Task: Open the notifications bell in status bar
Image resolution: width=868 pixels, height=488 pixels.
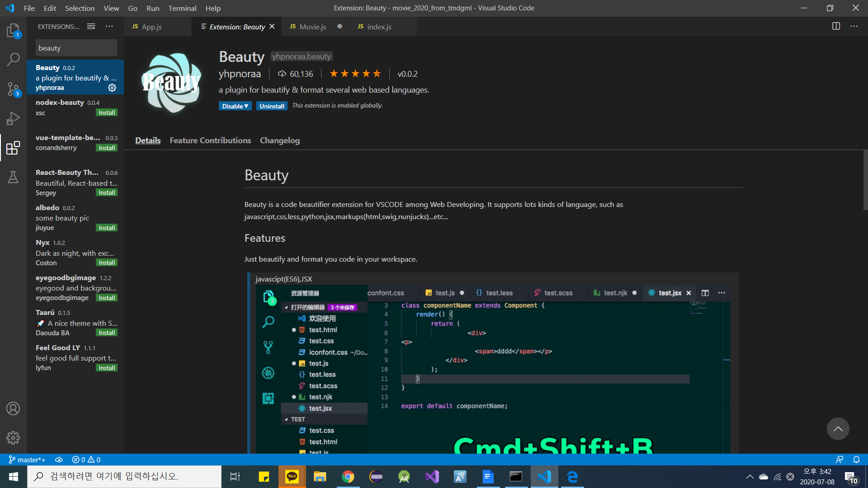Action: [x=856, y=460]
